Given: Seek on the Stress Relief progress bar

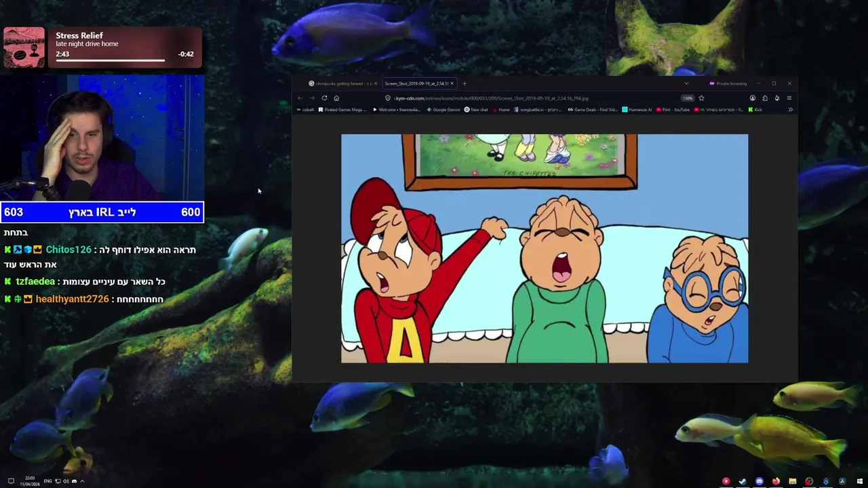Looking at the screenshot, I should (x=110, y=60).
